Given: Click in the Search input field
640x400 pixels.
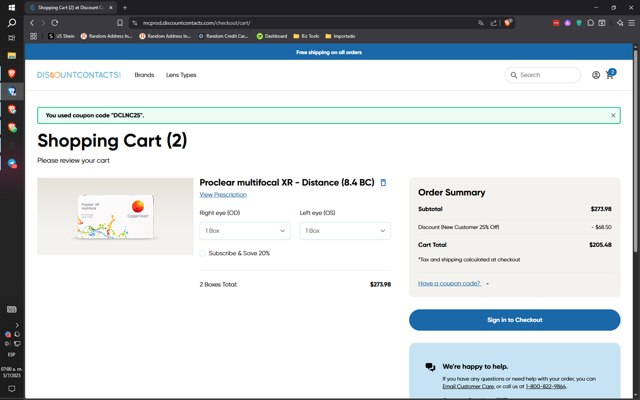Looking at the screenshot, I should [542, 75].
